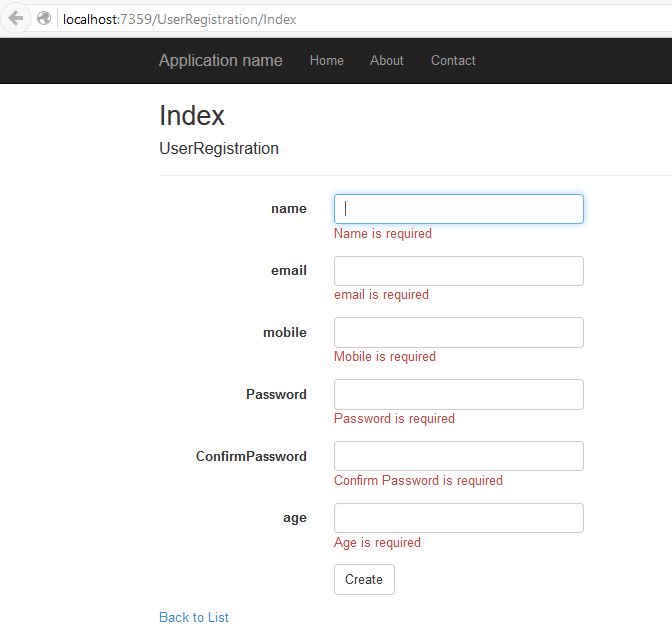672x631 pixels.
Task: Click the UserRegistration subheading
Action: (x=219, y=149)
